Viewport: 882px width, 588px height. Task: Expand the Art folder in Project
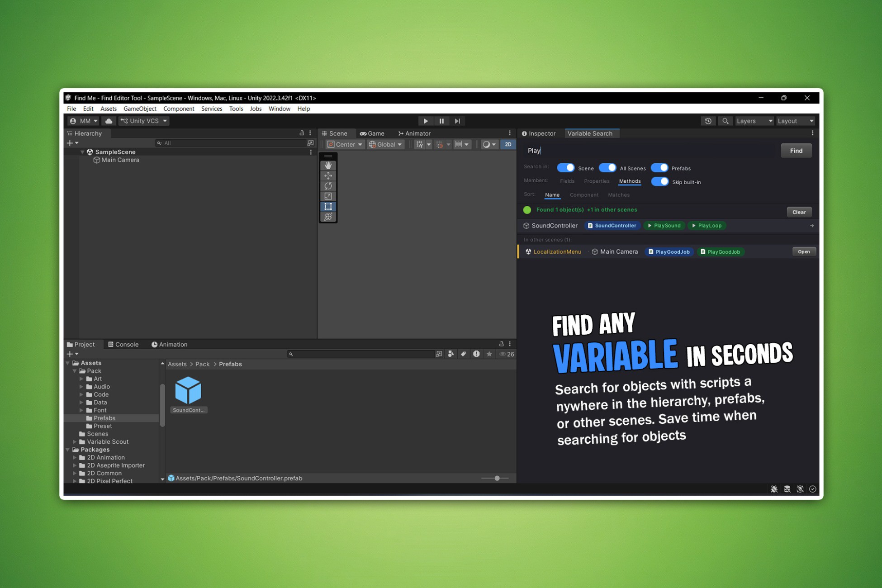coord(81,379)
